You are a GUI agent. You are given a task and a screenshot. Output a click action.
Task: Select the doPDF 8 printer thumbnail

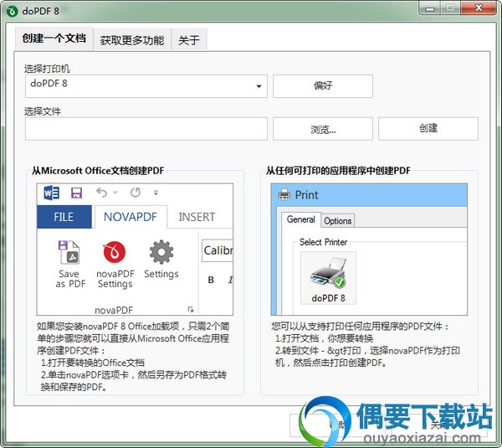pyautogui.click(x=328, y=278)
